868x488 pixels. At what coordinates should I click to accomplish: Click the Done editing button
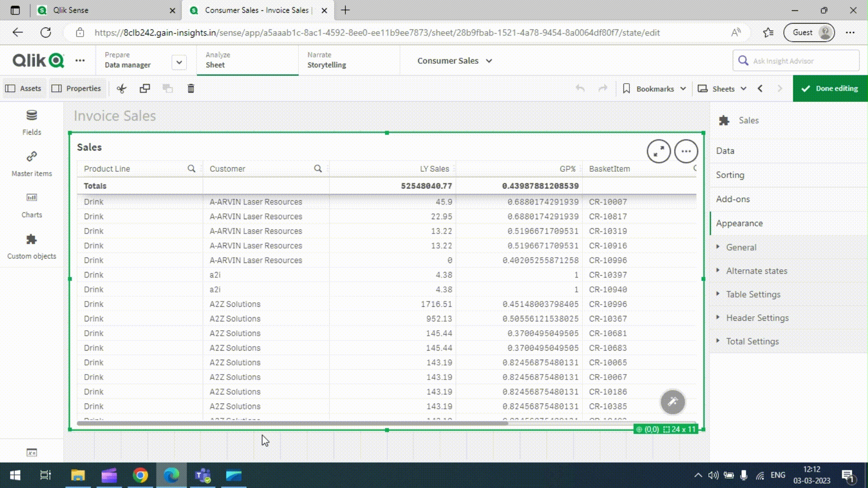pos(830,89)
